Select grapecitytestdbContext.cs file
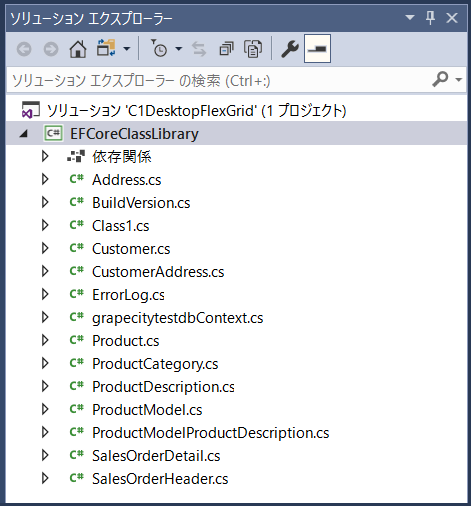Viewport: 471px width, 506px height. tap(178, 318)
